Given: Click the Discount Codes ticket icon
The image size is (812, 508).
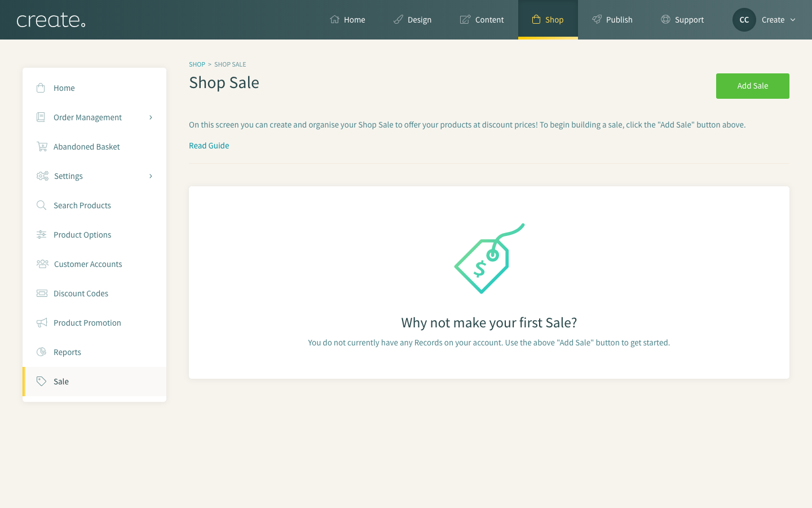Looking at the screenshot, I should (42, 293).
